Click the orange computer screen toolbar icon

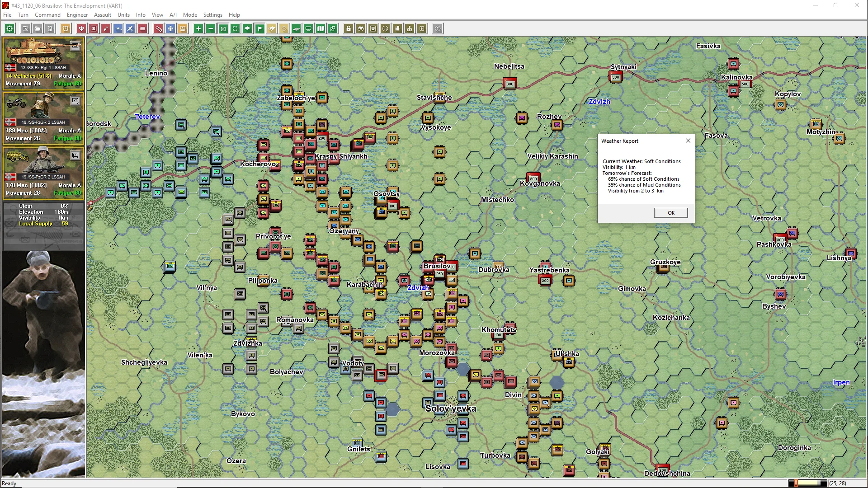pos(183,28)
